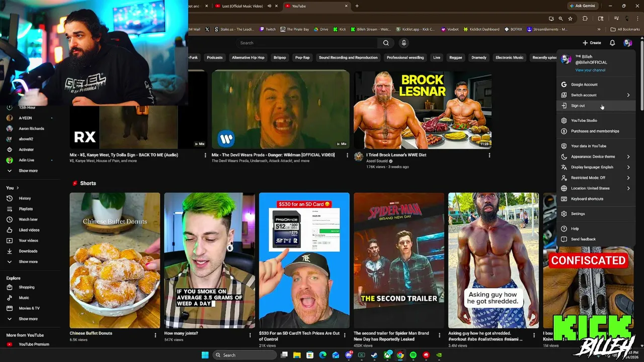
Task: Bookmark this page with the star icon
Action: [570, 19]
